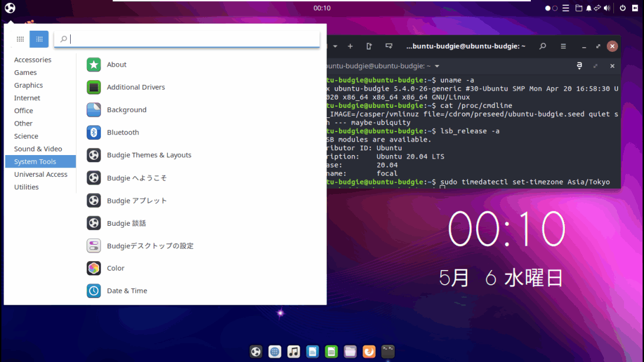Select the Graphics category

point(40,85)
